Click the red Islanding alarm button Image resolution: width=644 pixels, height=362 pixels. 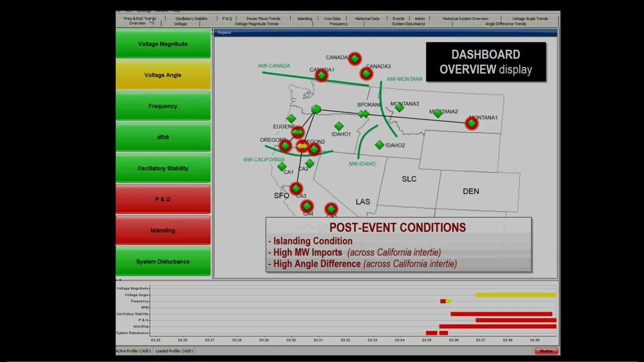163,230
